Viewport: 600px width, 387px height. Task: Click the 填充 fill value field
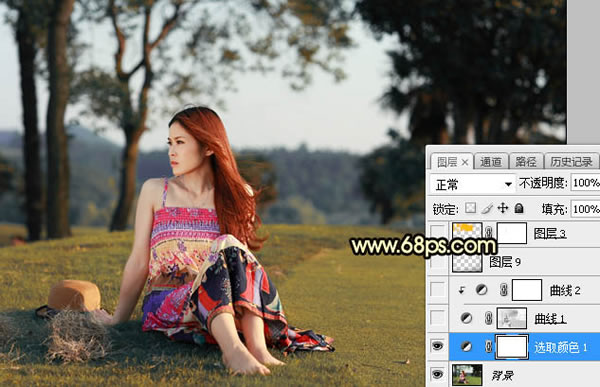(585, 209)
